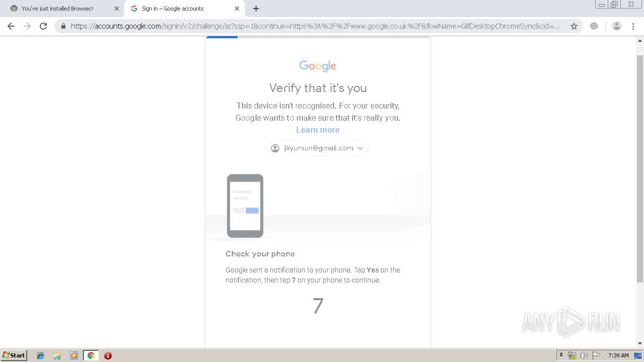Click the address bar URL
This screenshot has width=644, height=362.
coord(315,26)
